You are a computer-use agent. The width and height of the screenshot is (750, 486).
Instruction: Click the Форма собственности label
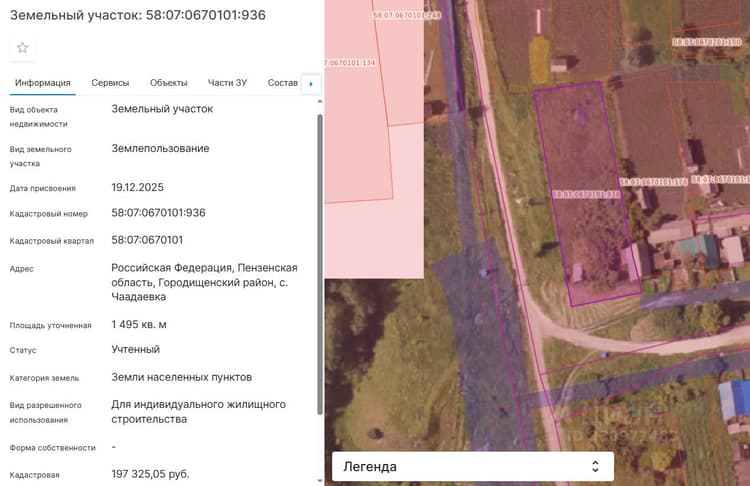[x=53, y=448]
